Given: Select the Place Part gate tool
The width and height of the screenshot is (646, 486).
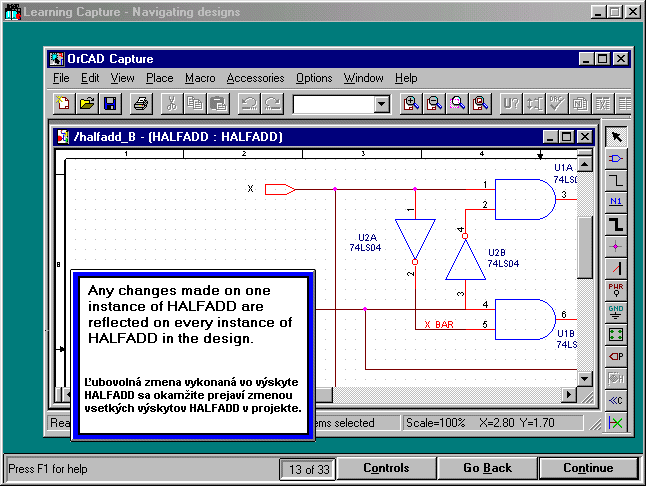Looking at the screenshot, I should point(616,159).
